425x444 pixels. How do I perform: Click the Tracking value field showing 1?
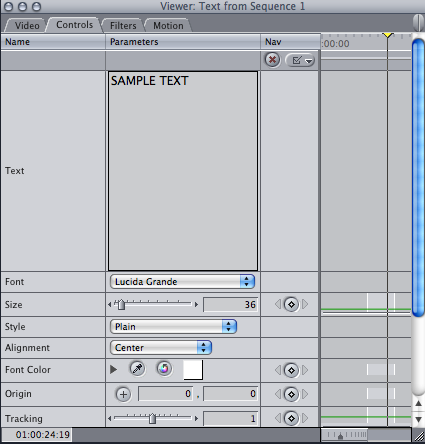[x=231, y=418]
